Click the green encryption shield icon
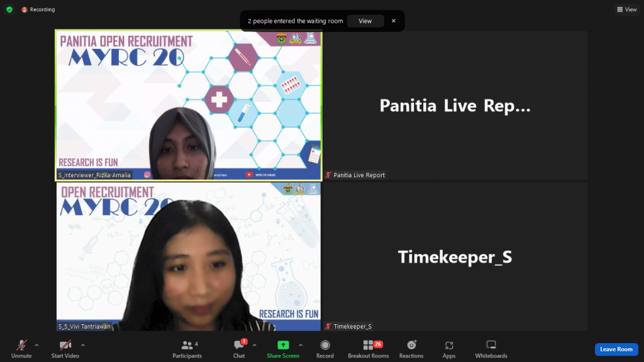 tap(9, 9)
